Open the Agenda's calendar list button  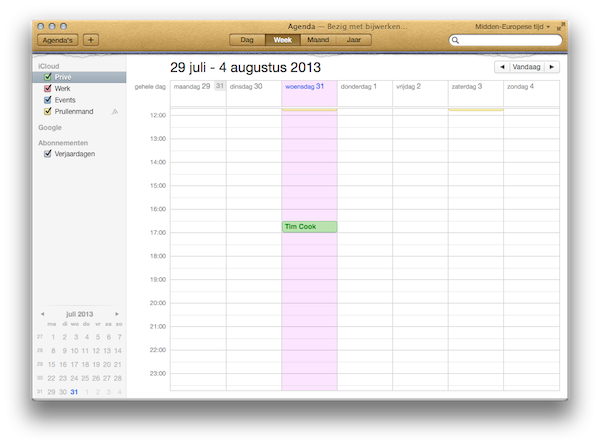pos(57,40)
